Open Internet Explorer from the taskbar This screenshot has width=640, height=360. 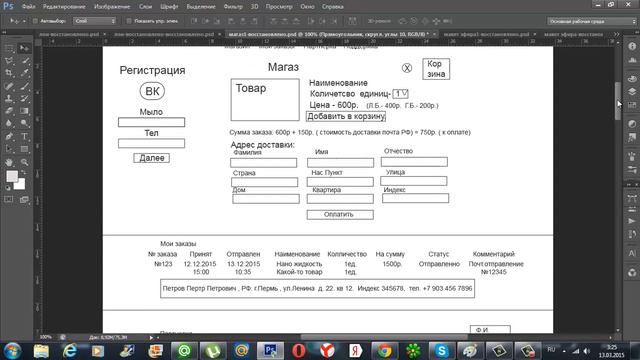click(70, 351)
